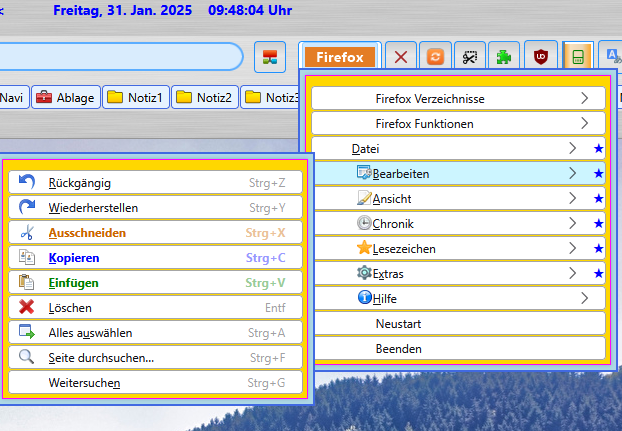Expand the Firefox Funktionen submenu
622x431 pixels.
(x=458, y=124)
